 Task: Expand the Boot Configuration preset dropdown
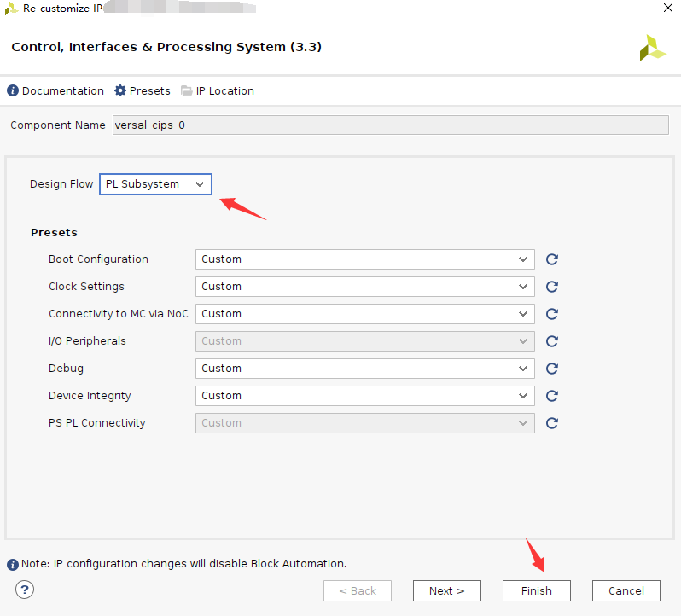click(x=365, y=259)
